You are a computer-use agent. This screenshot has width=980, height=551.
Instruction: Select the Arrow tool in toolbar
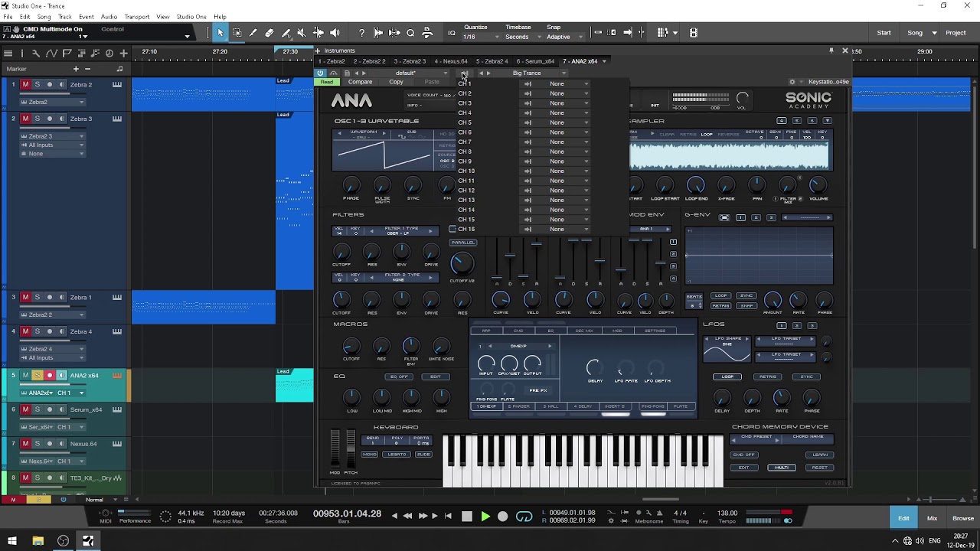pyautogui.click(x=220, y=33)
